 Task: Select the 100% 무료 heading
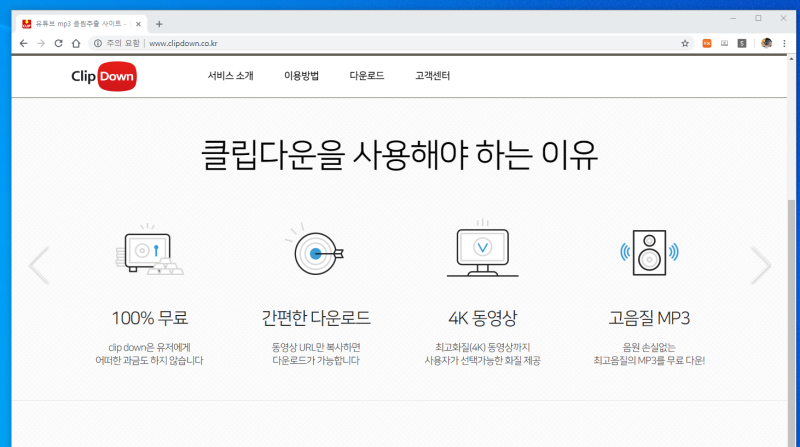pyautogui.click(x=149, y=318)
